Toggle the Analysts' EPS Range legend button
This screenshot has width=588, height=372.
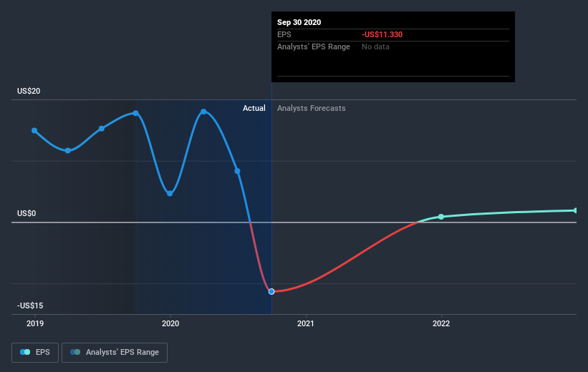pos(115,353)
